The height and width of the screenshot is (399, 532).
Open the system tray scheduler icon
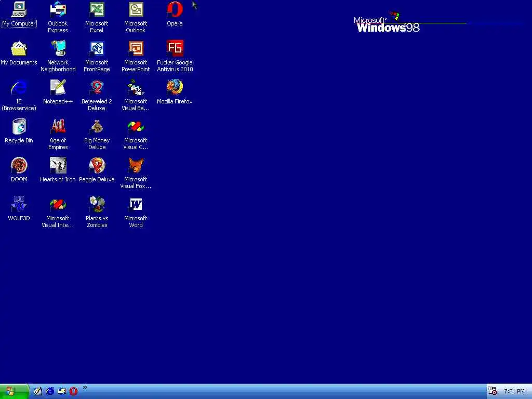coord(493,391)
